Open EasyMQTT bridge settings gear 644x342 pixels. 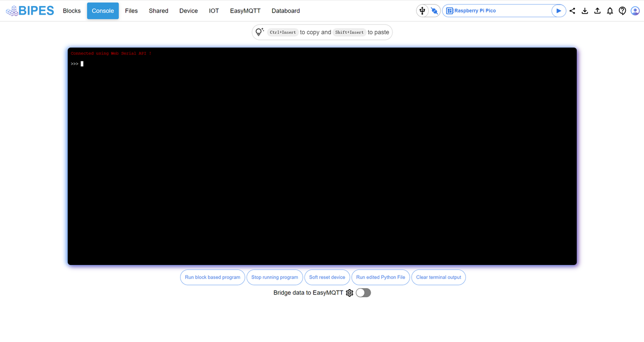pos(350,293)
